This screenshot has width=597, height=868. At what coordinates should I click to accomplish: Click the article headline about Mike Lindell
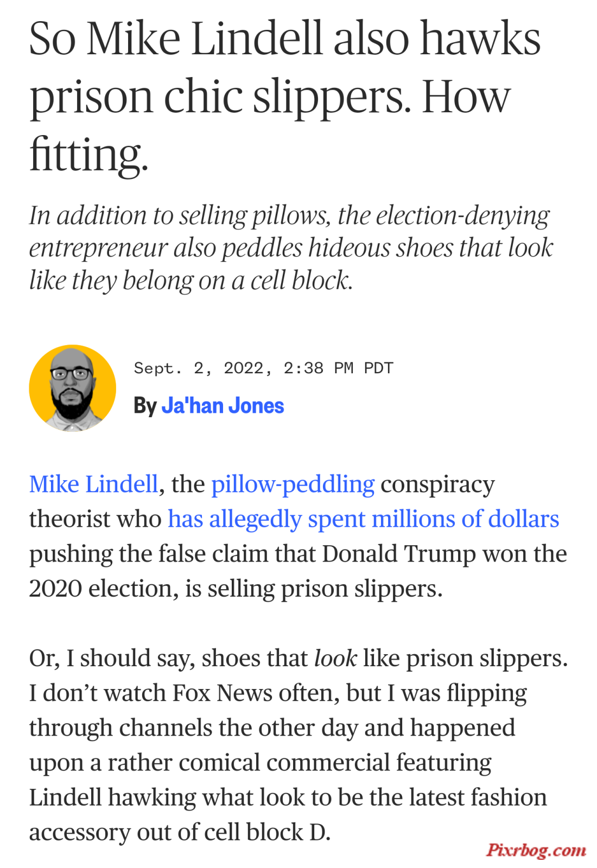pyautogui.click(x=285, y=96)
